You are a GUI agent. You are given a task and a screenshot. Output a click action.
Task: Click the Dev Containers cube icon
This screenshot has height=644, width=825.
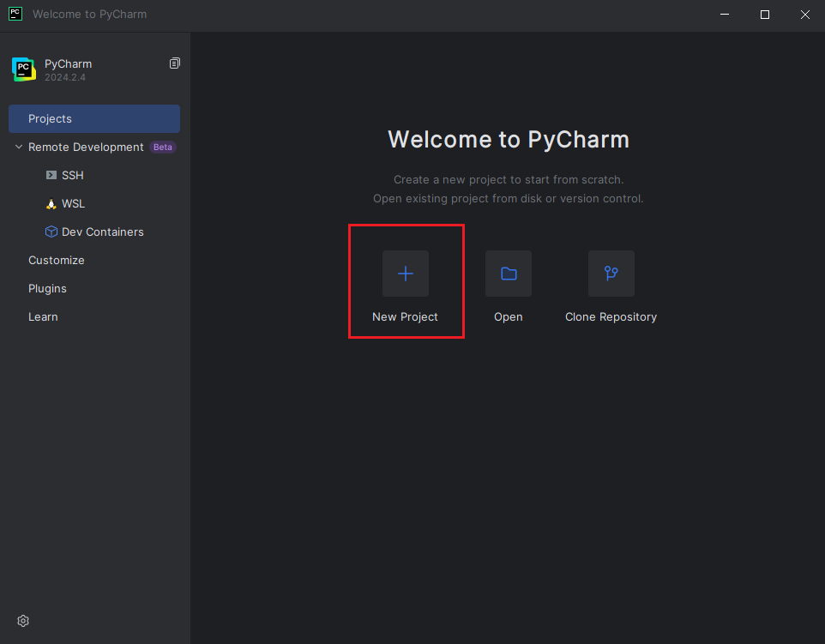(x=51, y=232)
